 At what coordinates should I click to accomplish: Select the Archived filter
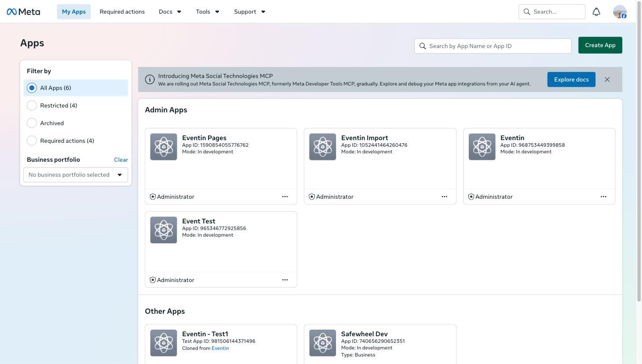point(76,123)
